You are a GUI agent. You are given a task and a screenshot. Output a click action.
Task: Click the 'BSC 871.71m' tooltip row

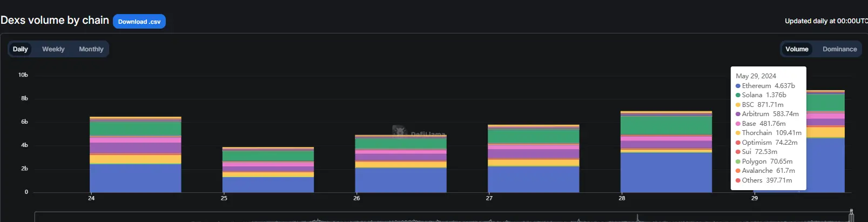coord(759,105)
